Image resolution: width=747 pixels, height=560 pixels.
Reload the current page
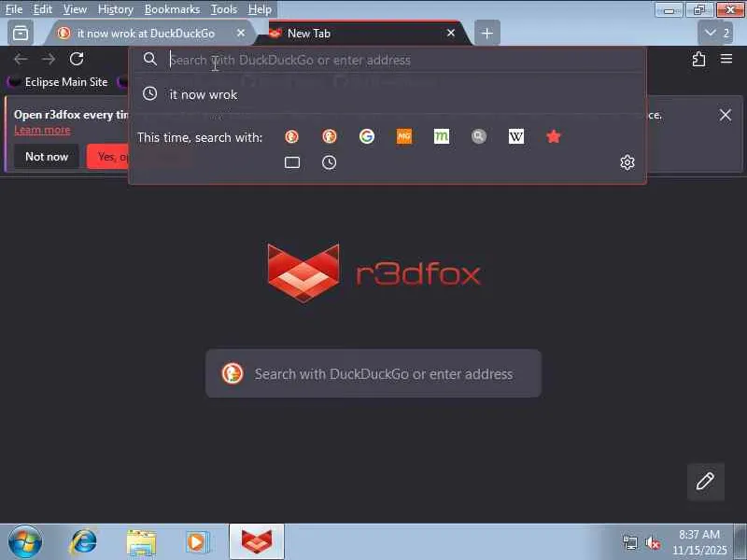77,59
